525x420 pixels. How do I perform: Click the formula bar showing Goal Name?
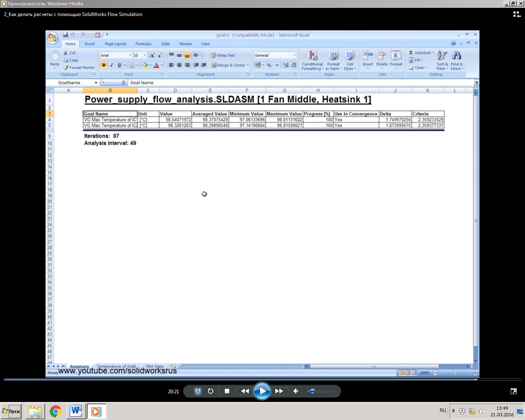pos(301,83)
